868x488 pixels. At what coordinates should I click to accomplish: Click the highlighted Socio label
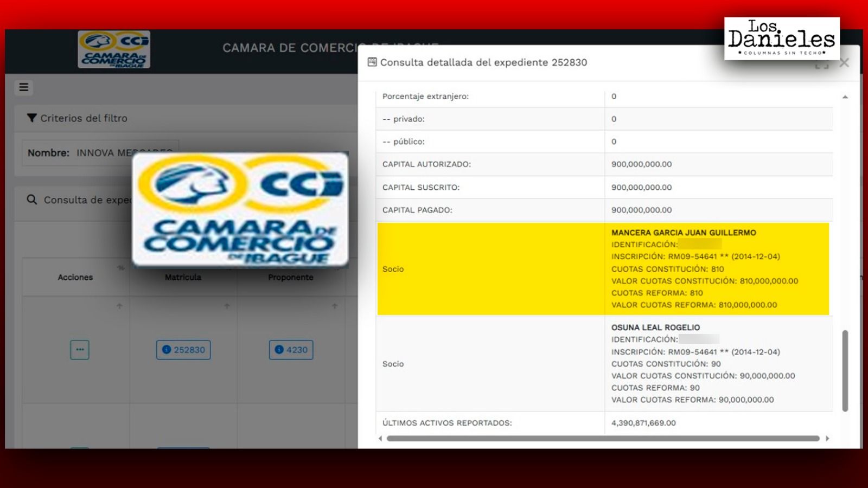(x=393, y=269)
